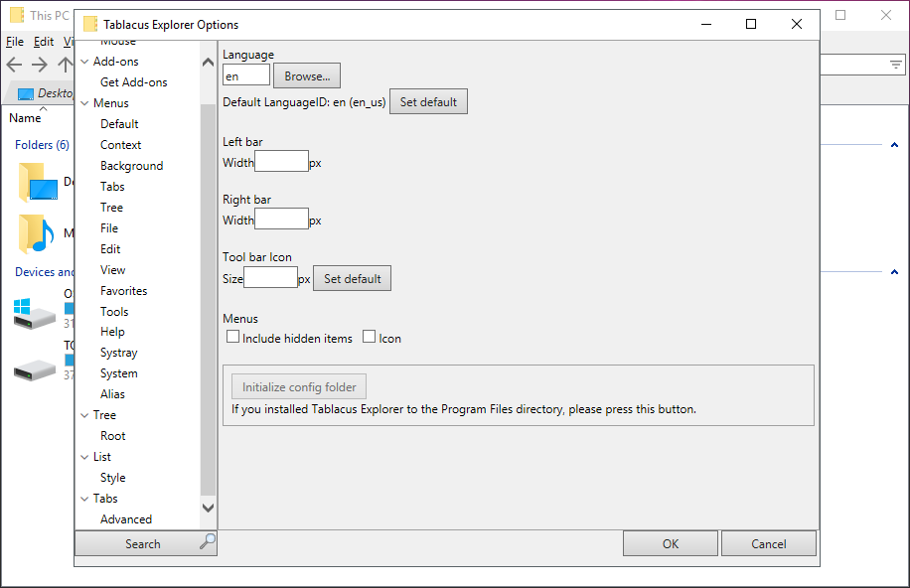
Task: Click the search magnifier icon in Options
Action: coord(208,541)
